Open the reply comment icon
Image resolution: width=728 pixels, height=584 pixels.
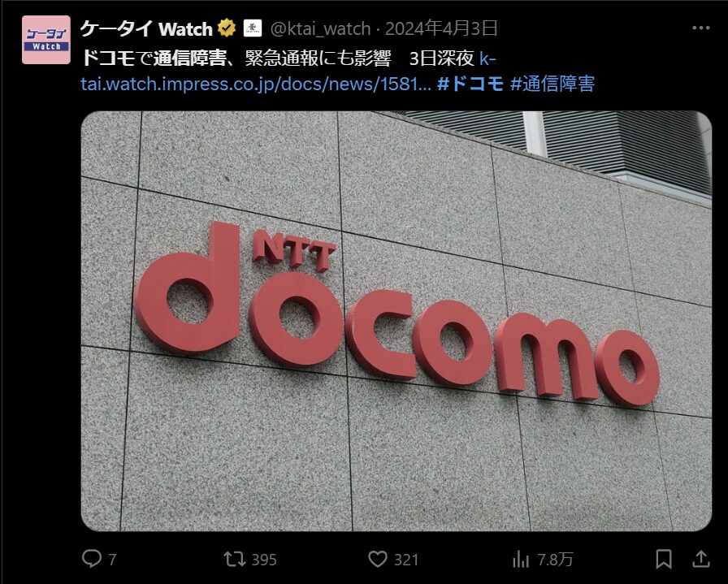click(x=92, y=559)
